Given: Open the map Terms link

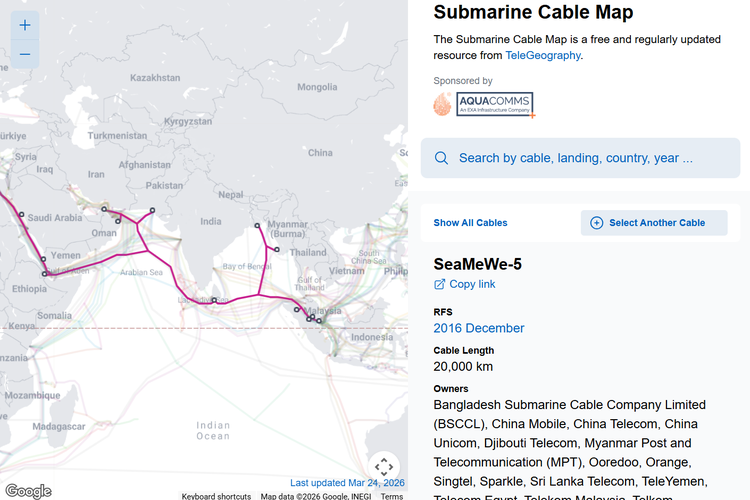Looking at the screenshot, I should tap(392, 496).
